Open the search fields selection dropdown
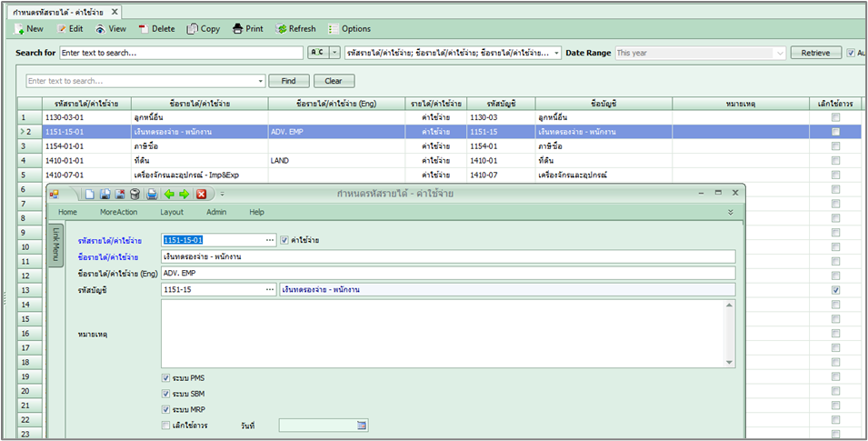 click(x=555, y=54)
